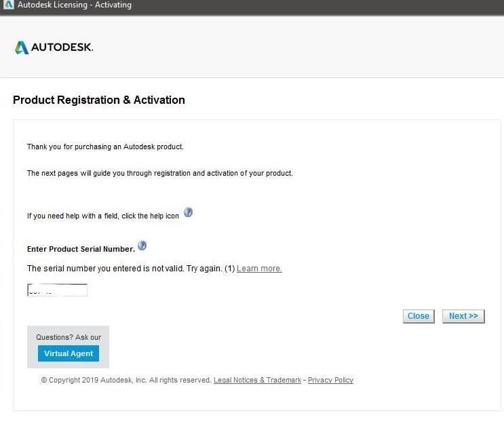504x445 pixels.
Task: Click the 'Enter Product Serial Number.' label
Action: point(81,249)
